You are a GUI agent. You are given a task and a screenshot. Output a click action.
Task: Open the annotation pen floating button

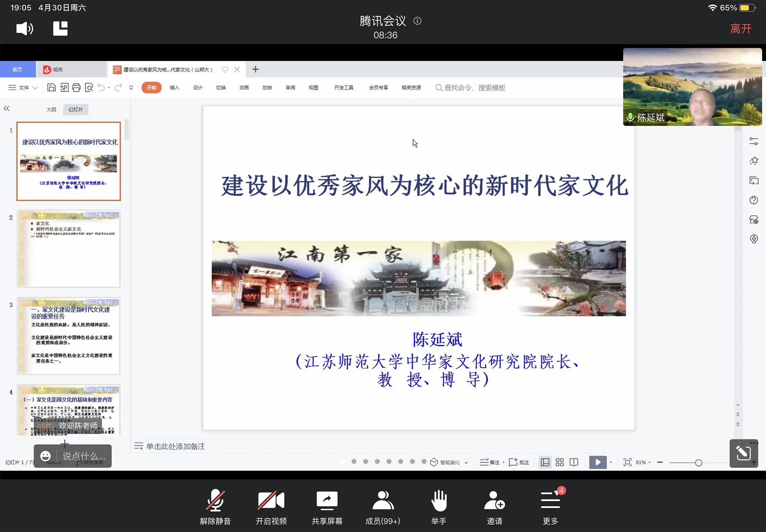coord(743,454)
